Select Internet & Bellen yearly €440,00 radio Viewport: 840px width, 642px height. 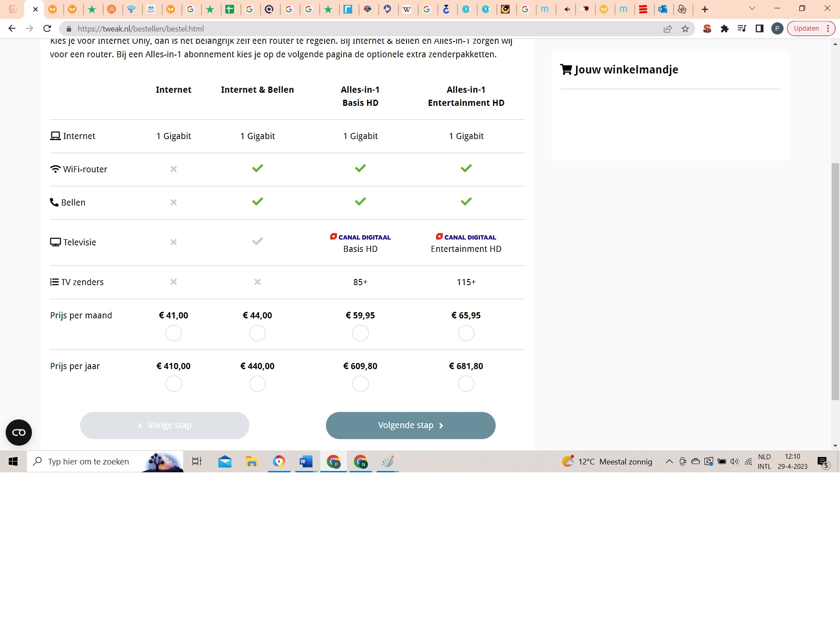point(257,384)
